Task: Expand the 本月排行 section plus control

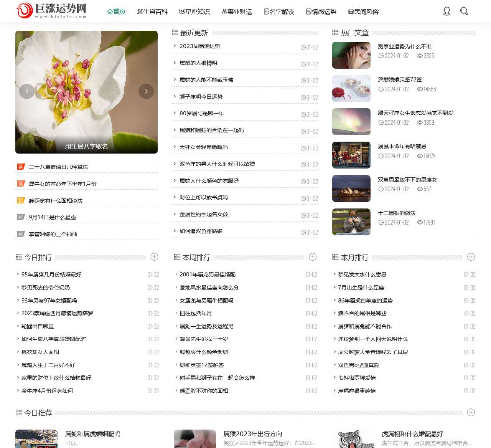Action: (x=471, y=257)
